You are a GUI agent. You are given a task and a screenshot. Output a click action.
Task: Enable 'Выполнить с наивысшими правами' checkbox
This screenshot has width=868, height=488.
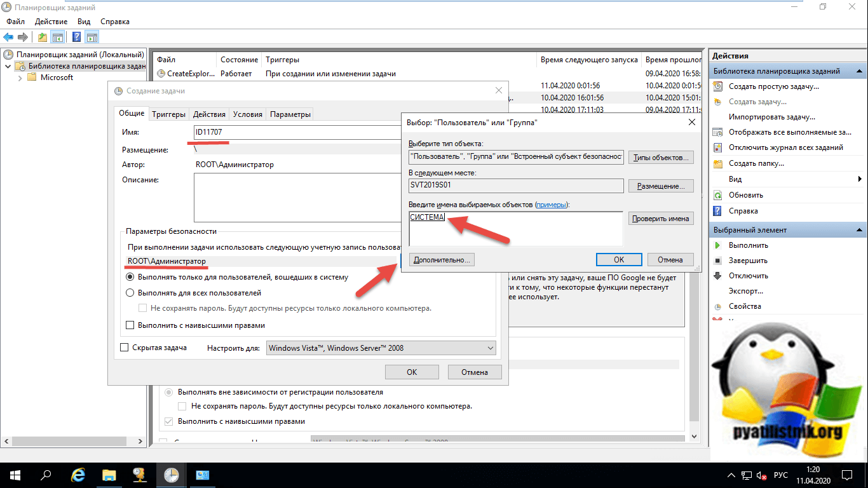pyautogui.click(x=130, y=325)
